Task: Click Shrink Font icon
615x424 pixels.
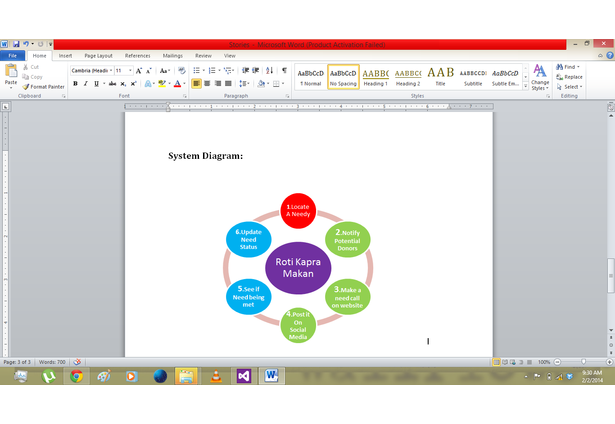Action: [x=149, y=71]
